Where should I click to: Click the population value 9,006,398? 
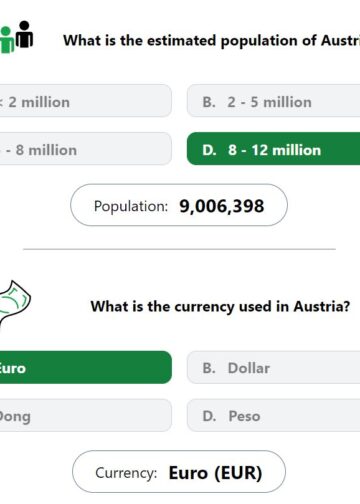(222, 206)
